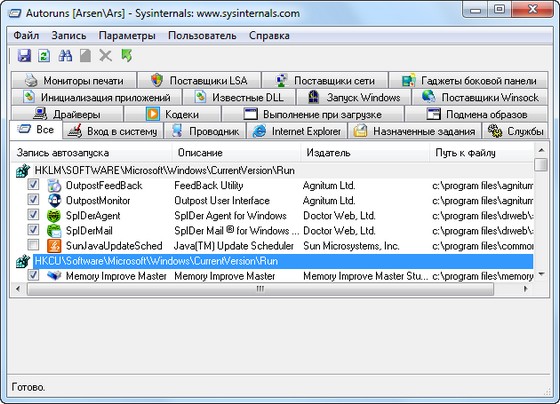Toggle the OutpostFeedBack checkbox
The width and height of the screenshot is (560, 404).
(x=33, y=185)
